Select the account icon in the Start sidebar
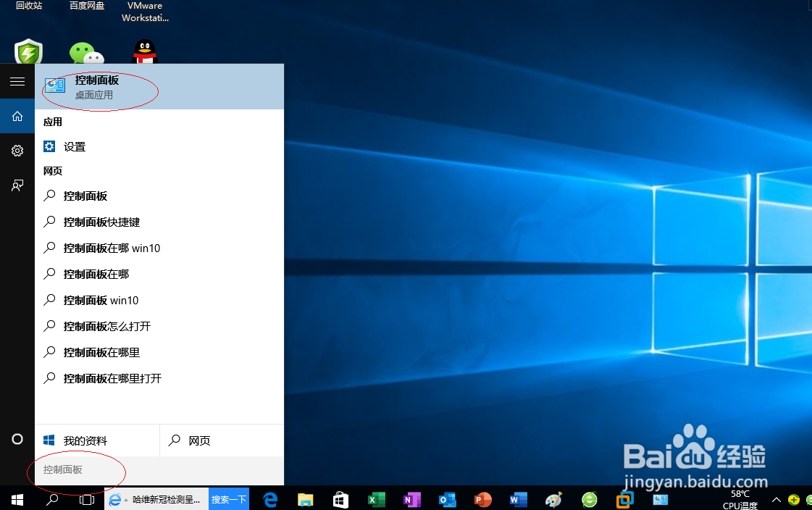The width and height of the screenshot is (812, 510). [17, 185]
